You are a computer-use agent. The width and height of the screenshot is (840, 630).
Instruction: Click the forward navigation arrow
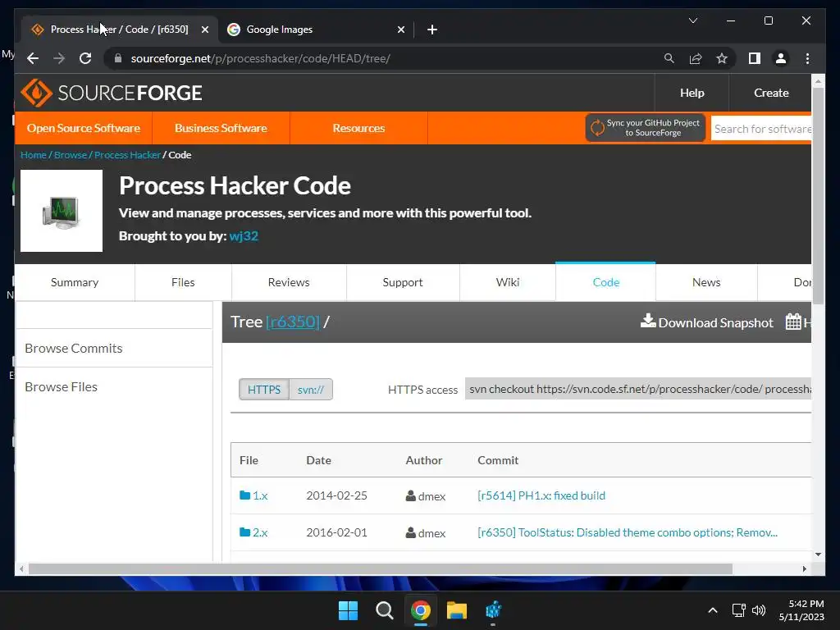[x=59, y=58]
